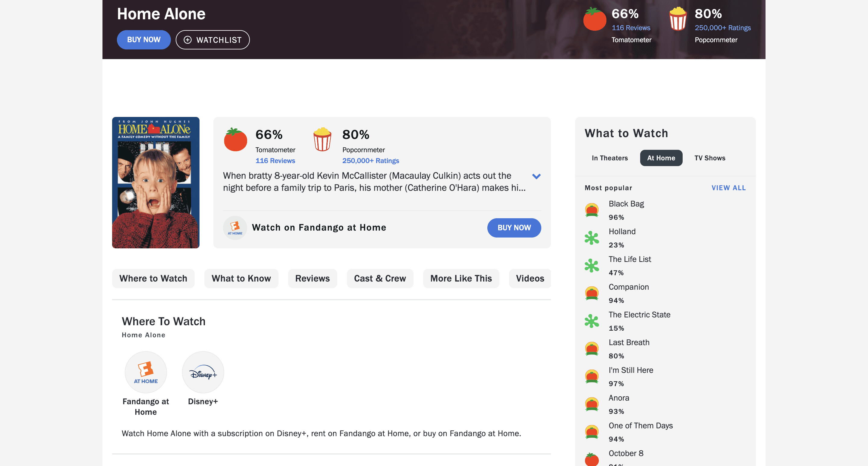Open the Anora movie link

(x=619, y=398)
